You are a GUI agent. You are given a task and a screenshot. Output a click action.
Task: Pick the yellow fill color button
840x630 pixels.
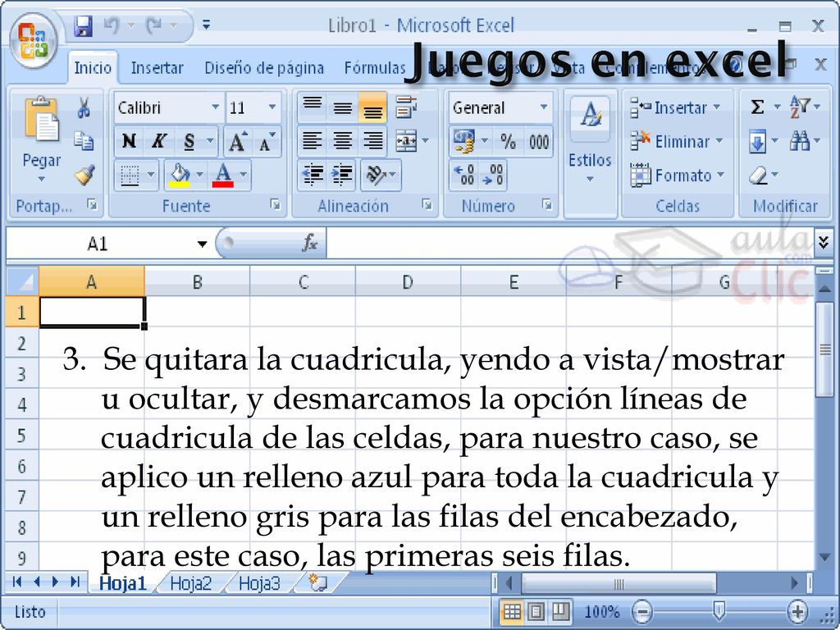[x=180, y=176]
